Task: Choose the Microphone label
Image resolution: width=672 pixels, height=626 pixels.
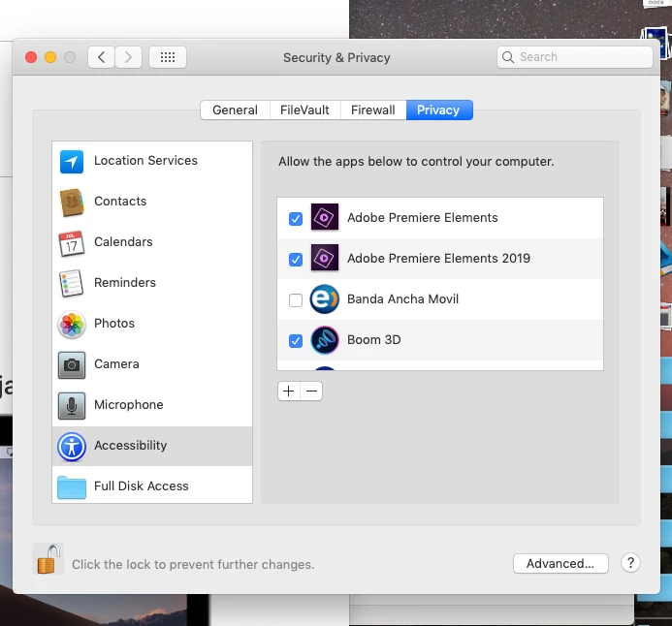Action: pyautogui.click(x=129, y=405)
